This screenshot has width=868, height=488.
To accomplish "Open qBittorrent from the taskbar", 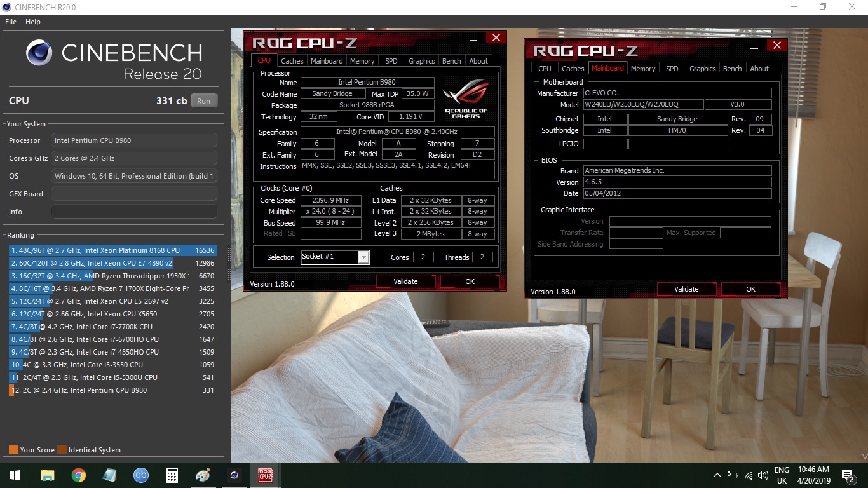I will (140, 475).
